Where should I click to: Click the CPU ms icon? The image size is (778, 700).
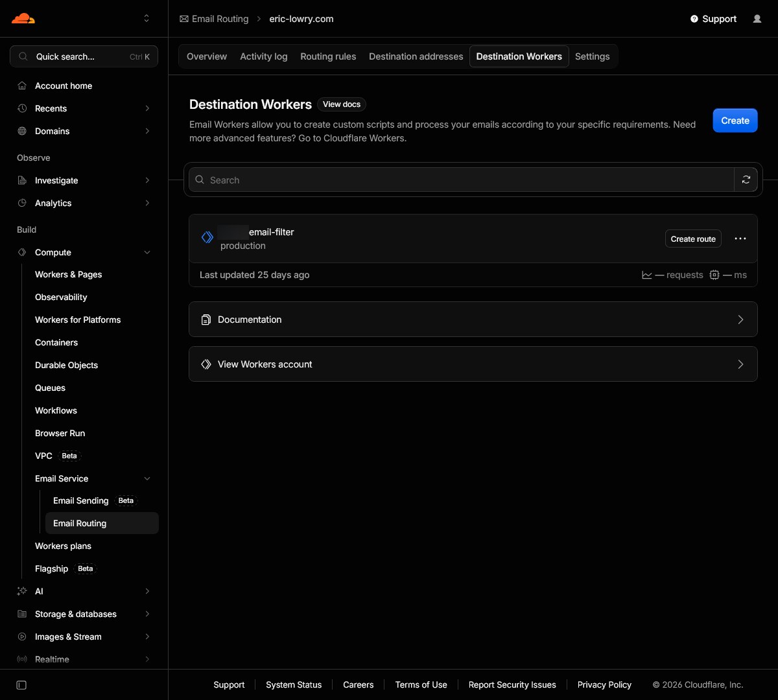(714, 275)
